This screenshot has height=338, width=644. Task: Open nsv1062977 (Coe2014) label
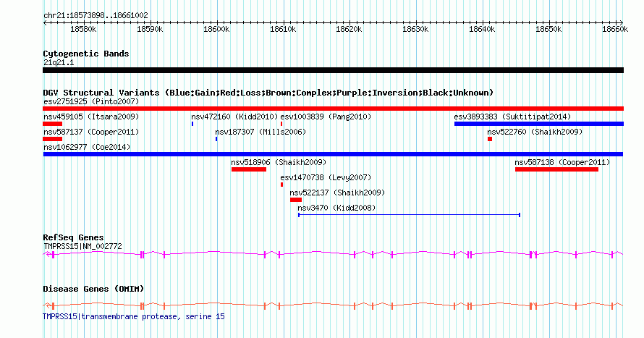coord(87,147)
